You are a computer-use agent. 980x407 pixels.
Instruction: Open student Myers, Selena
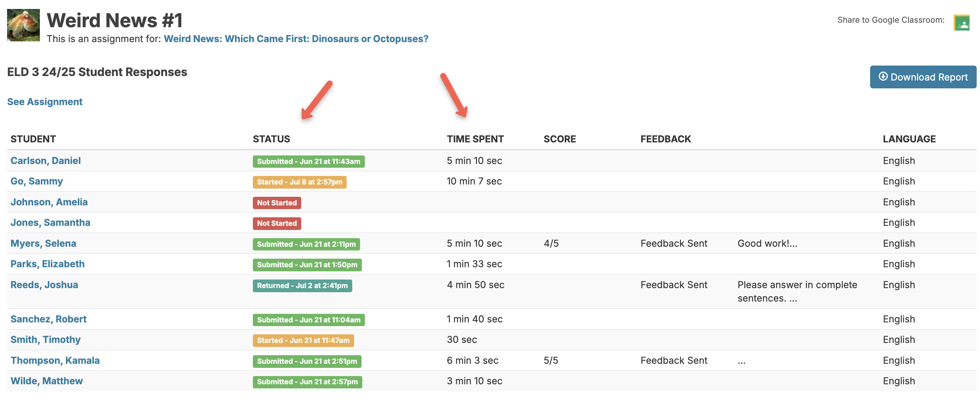coord(43,244)
